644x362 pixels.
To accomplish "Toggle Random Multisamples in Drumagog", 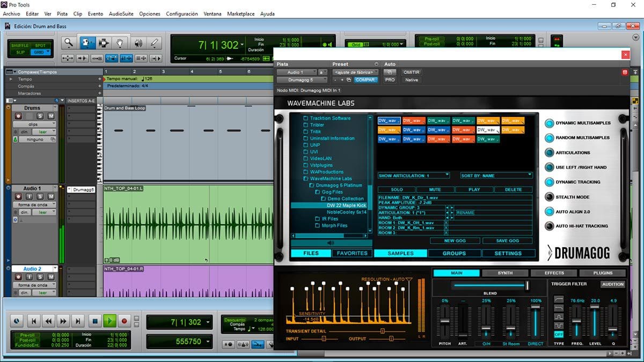I will click(x=549, y=138).
